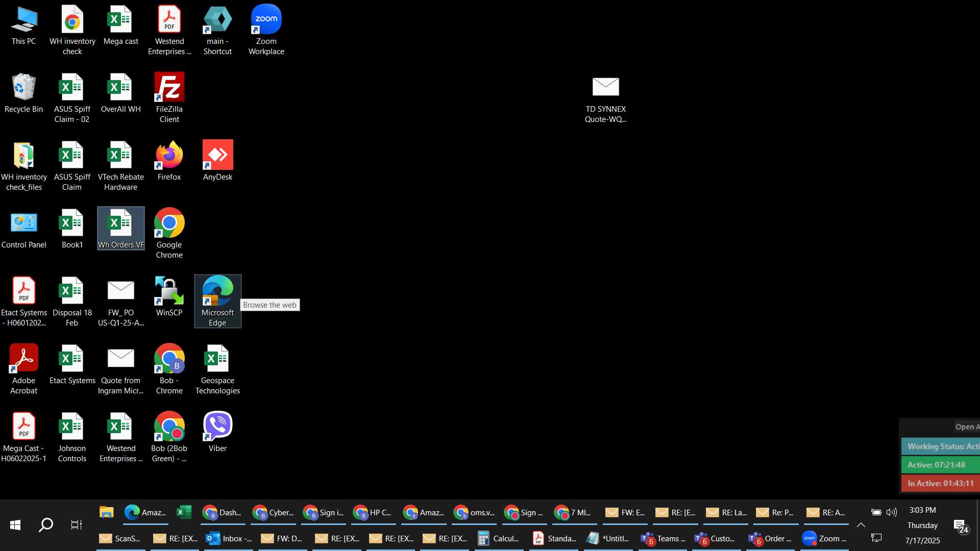Open Westend Enterprises Excel file on desktop
Screen dimensions: 980x551
point(121,438)
